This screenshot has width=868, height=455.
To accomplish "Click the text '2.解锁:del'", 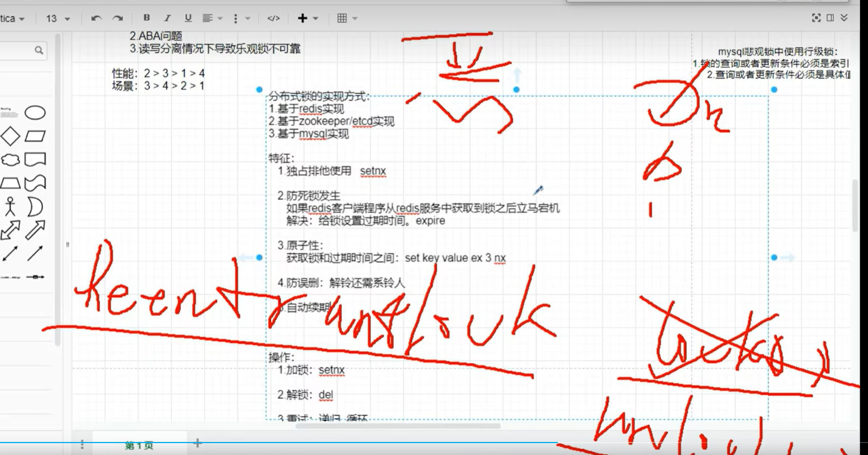I will tap(305, 394).
